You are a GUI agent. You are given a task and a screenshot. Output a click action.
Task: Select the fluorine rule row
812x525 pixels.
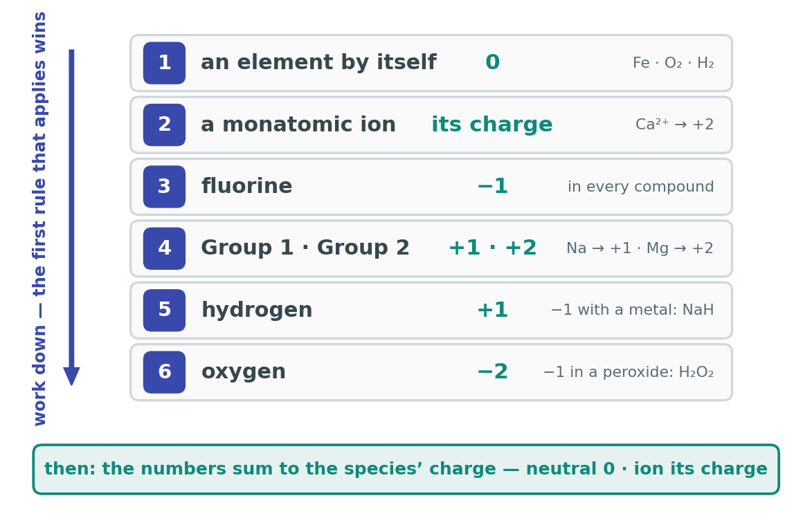[x=431, y=187]
